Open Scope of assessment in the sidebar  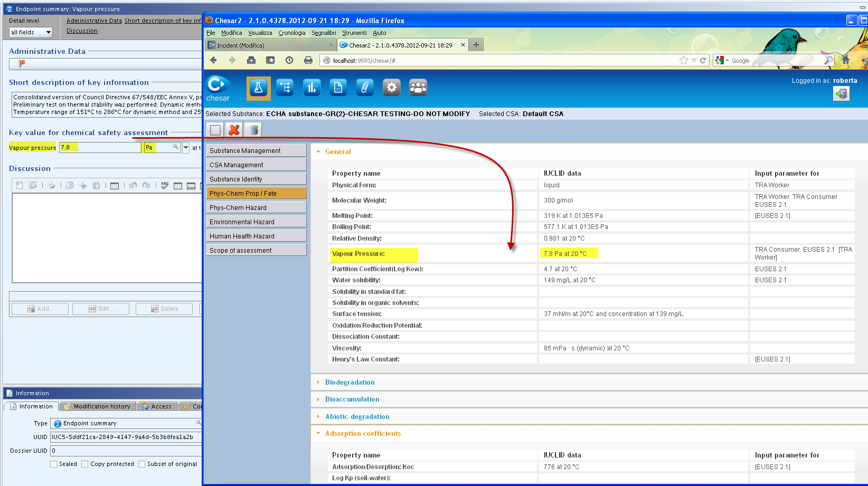(256, 250)
